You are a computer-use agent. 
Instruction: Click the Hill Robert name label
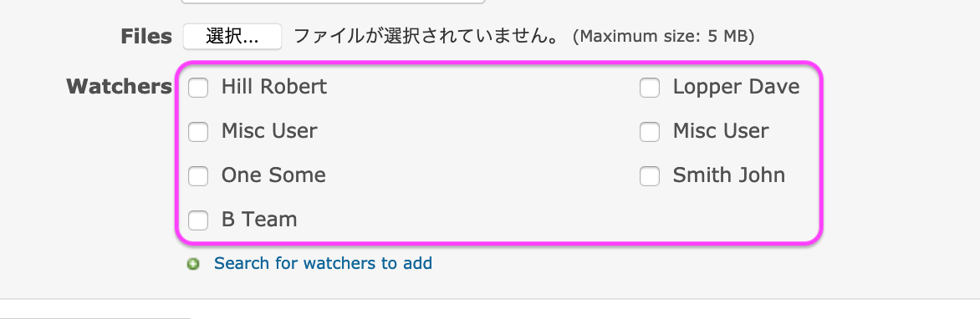[273, 86]
